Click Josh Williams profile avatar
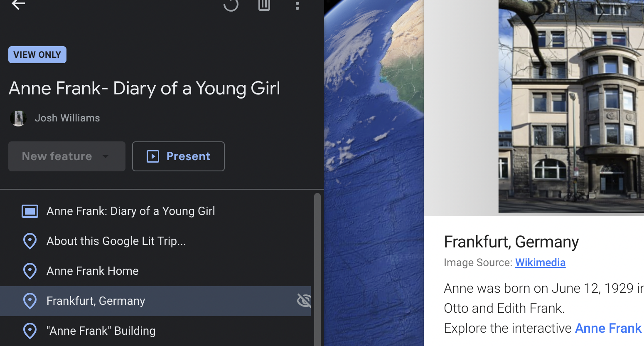 click(18, 118)
